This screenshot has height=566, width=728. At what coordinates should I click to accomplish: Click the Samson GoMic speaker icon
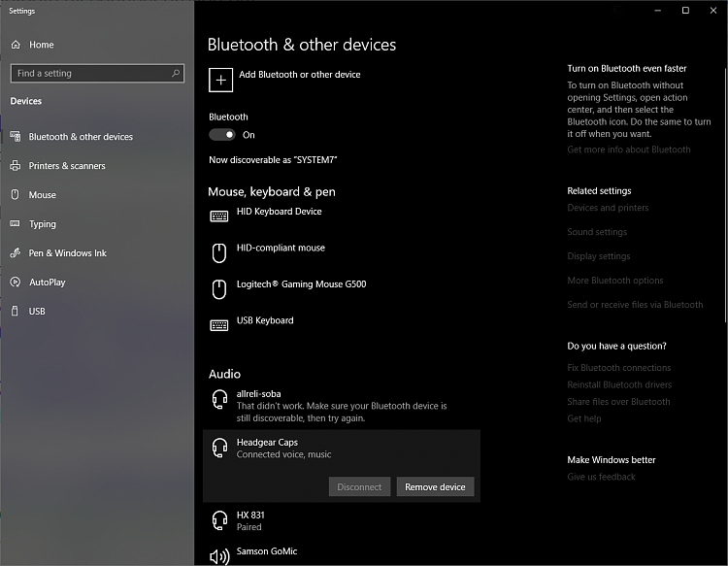219,556
